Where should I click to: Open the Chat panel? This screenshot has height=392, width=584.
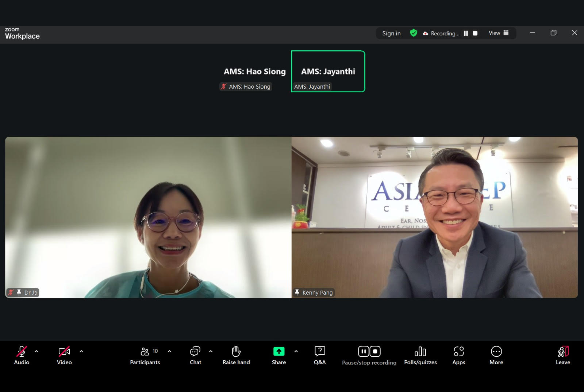coord(195,355)
